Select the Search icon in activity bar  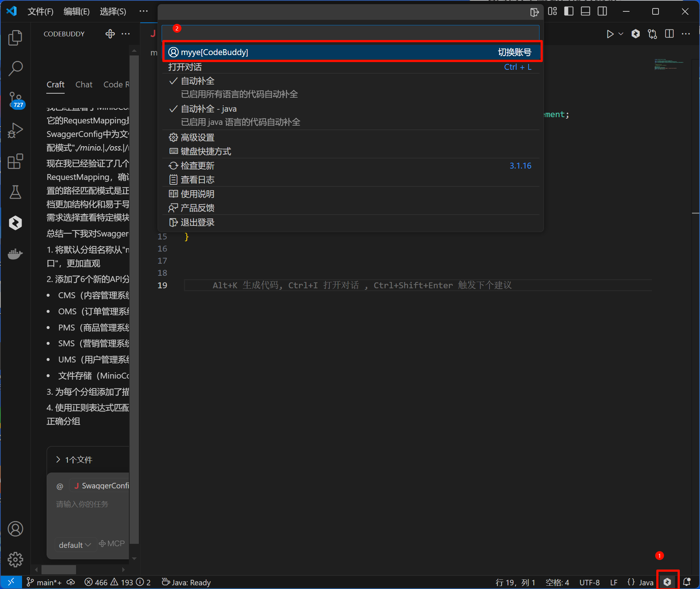click(x=16, y=68)
